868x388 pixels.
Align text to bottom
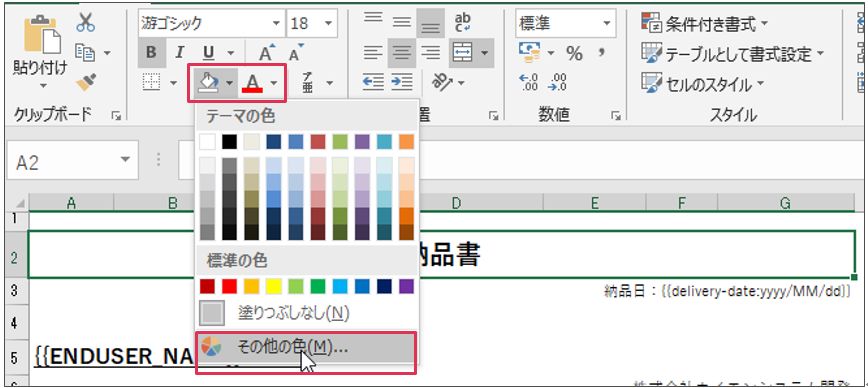430,22
